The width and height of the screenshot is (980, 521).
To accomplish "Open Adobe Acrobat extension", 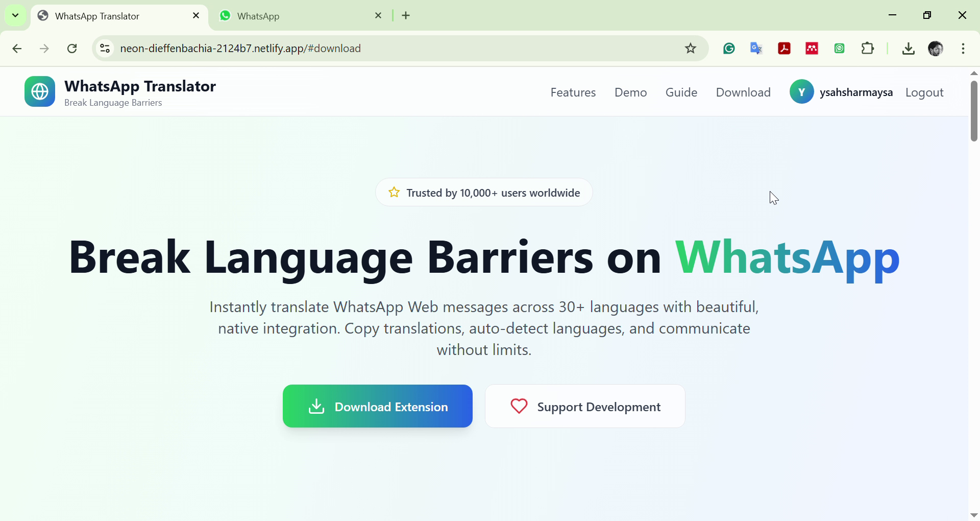I will click(784, 49).
